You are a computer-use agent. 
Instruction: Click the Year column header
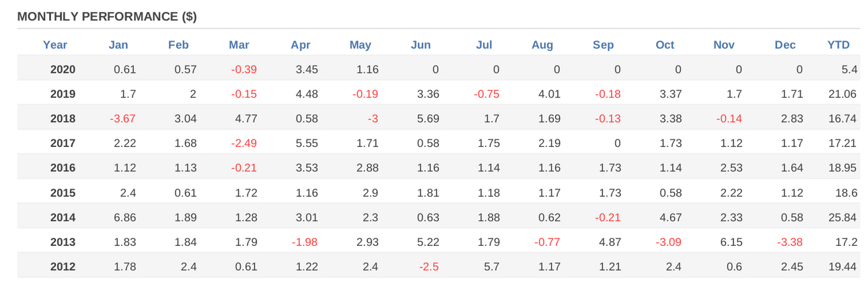(x=55, y=45)
